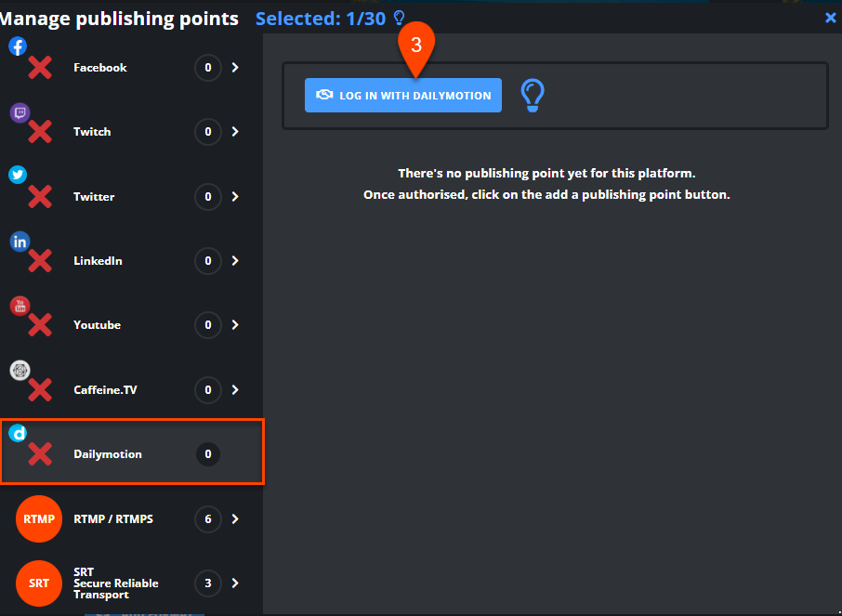This screenshot has height=616, width=842.
Task: Click the orange RTMP circle icon
Action: (x=39, y=518)
